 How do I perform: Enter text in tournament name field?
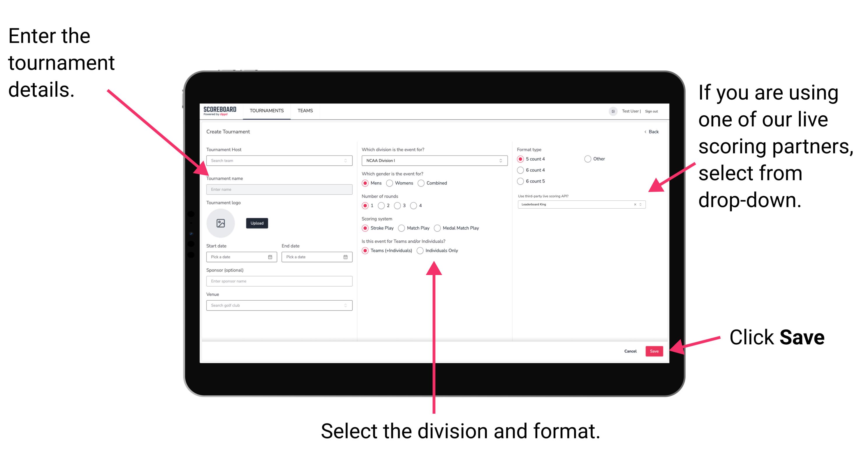(x=278, y=190)
